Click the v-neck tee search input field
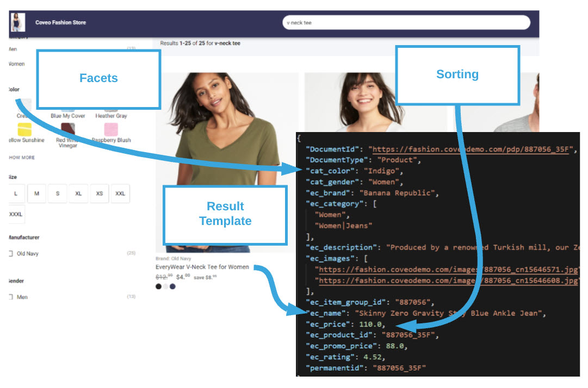The height and width of the screenshot is (388, 588). (407, 22)
